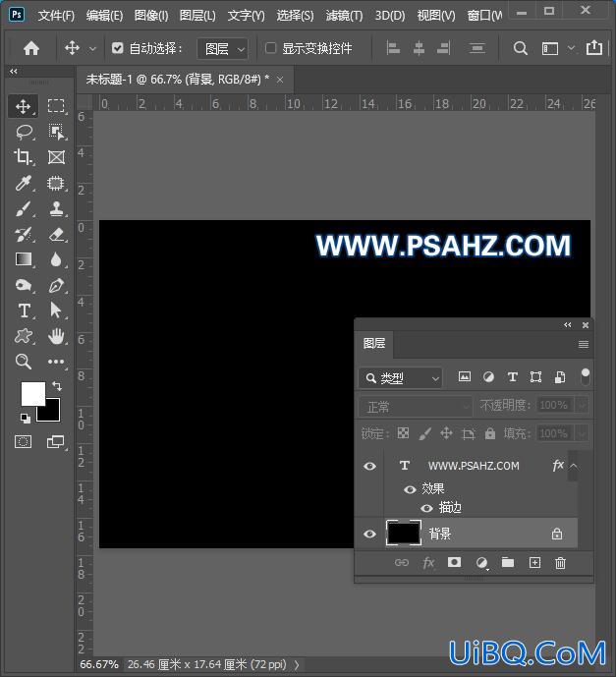Open the 编辑(E) menu

coord(104,16)
